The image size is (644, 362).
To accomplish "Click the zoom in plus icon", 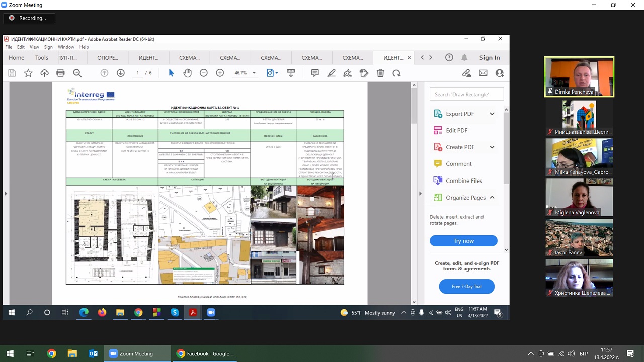I will click(x=220, y=73).
